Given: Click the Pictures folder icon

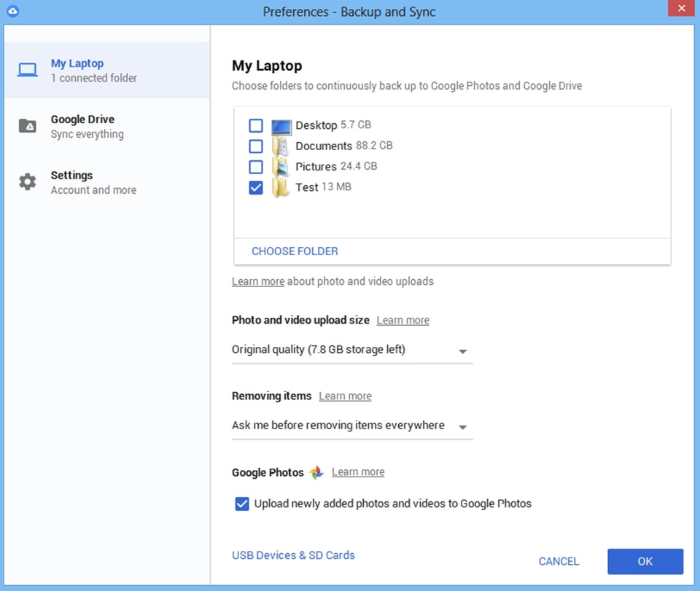Looking at the screenshot, I should point(281,165).
